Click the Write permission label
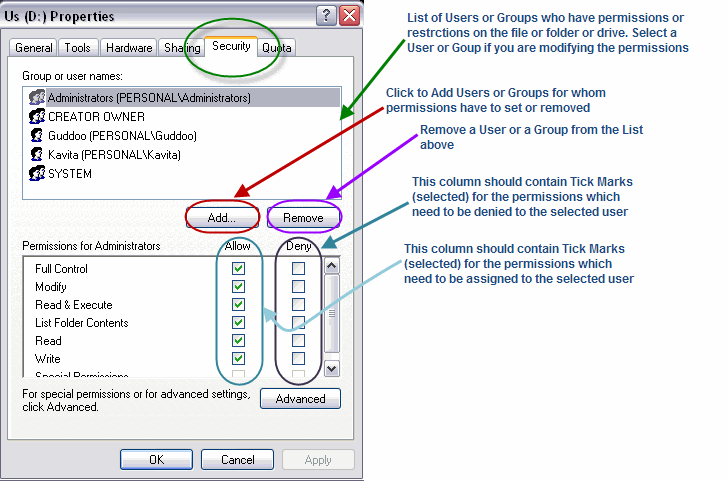728x481 pixels. (48, 358)
